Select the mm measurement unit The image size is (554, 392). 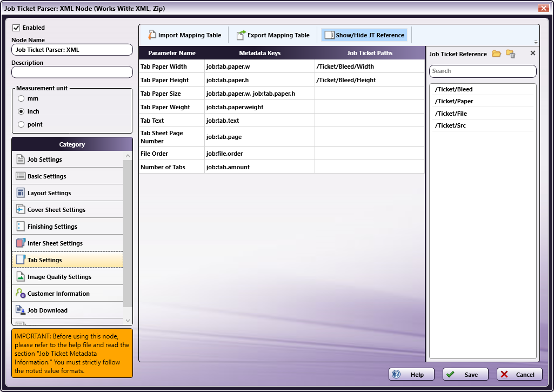click(x=21, y=98)
